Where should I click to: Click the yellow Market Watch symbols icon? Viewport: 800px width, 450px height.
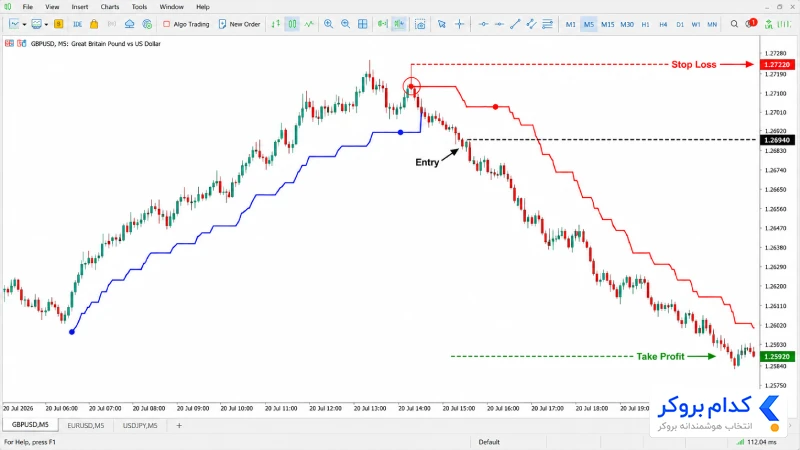point(58,24)
